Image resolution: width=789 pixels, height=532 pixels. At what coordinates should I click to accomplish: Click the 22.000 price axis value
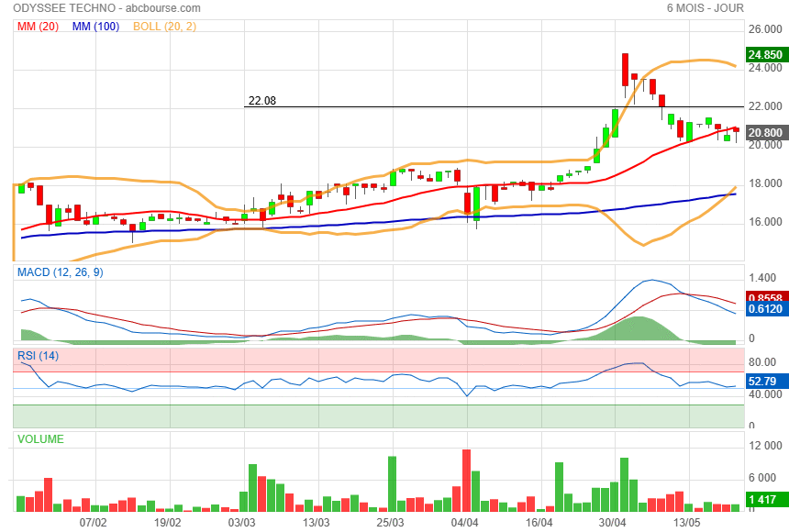(x=765, y=106)
